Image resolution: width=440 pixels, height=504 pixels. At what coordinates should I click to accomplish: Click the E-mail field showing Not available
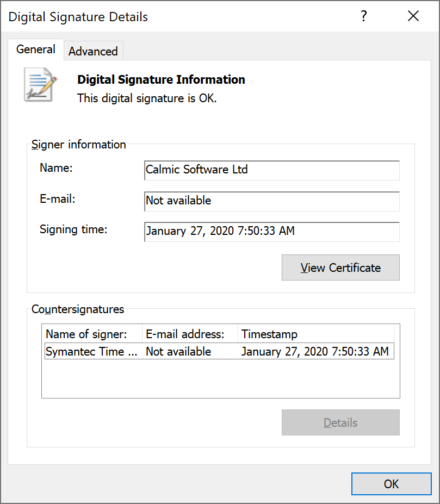(271, 201)
